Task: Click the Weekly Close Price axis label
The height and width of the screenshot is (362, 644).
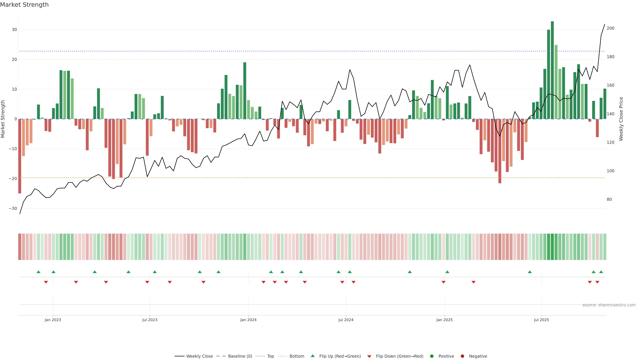Action: pyautogui.click(x=621, y=119)
